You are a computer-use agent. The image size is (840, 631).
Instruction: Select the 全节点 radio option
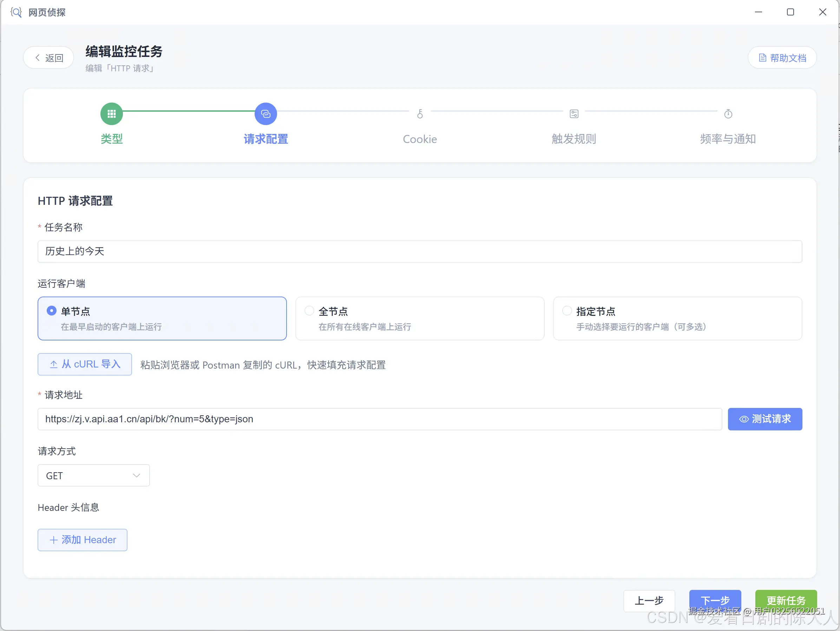click(x=309, y=311)
